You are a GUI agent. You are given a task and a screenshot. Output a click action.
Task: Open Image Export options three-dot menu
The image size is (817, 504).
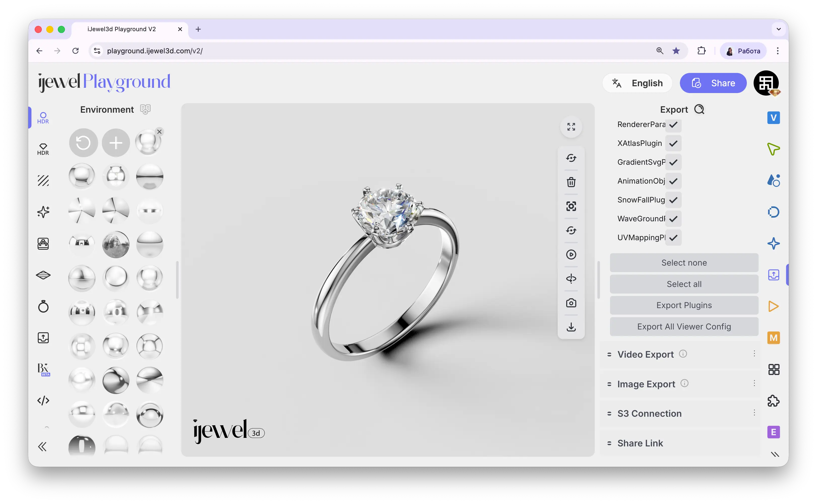tap(754, 383)
